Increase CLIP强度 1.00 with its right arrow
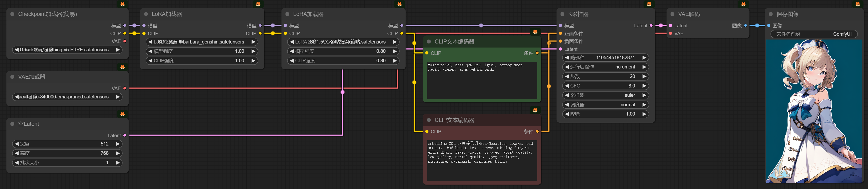 tap(253, 61)
